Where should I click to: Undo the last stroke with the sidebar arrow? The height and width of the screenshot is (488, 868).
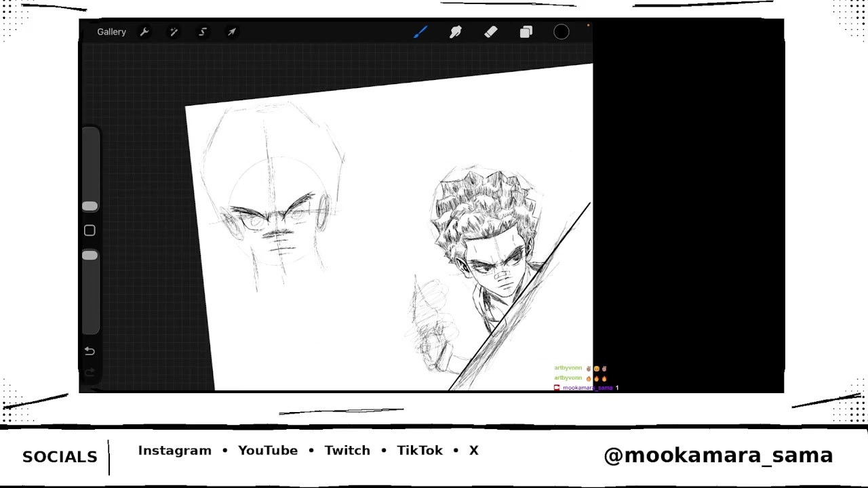(90, 351)
